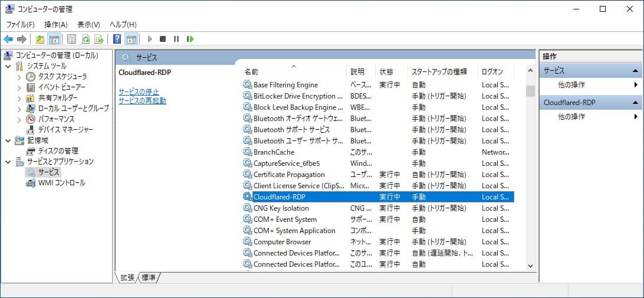Sort by the スタートアップの種類 column header
644x298 pixels.
(x=443, y=71)
